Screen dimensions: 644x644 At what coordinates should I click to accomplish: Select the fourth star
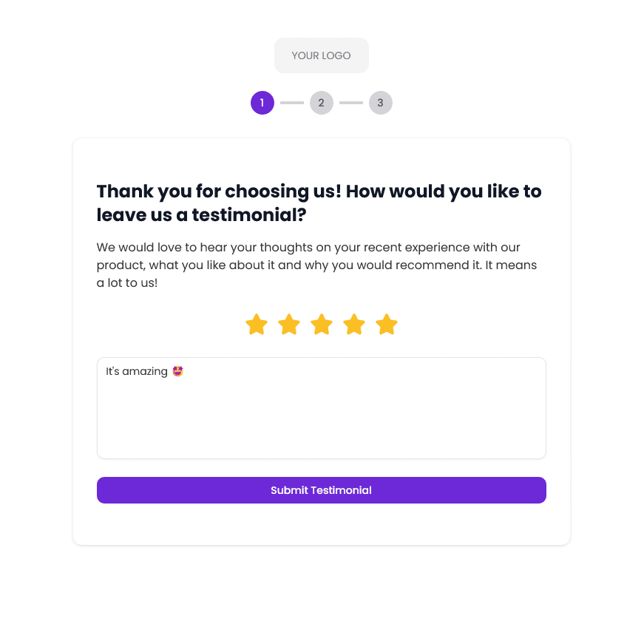tap(354, 324)
